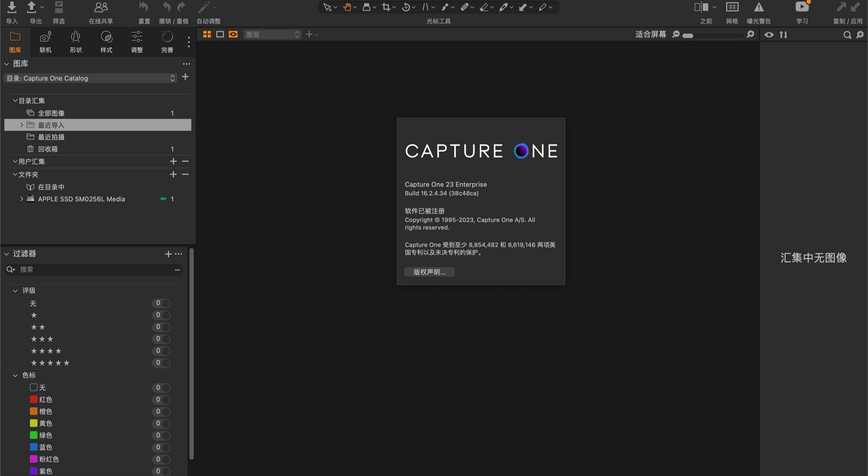The width and height of the screenshot is (868, 476).
Task: Select the Crop tool in the toolbar
Action: pyautogui.click(x=385, y=7)
